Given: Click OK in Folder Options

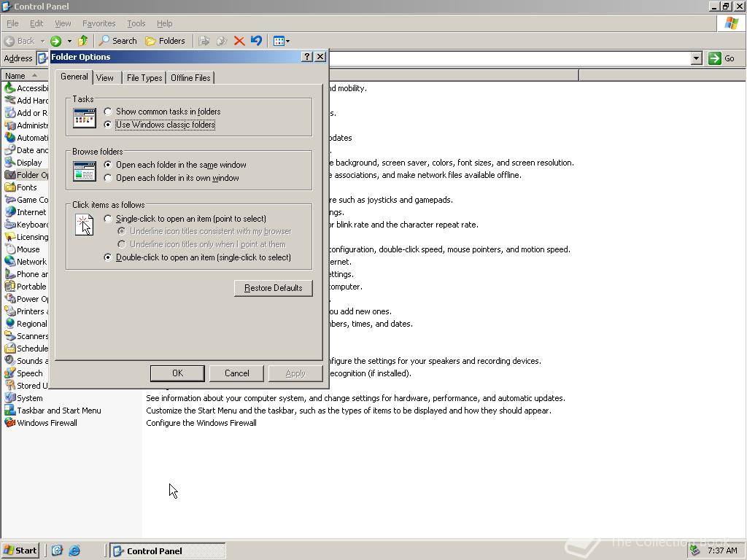Looking at the screenshot, I should (x=177, y=373).
